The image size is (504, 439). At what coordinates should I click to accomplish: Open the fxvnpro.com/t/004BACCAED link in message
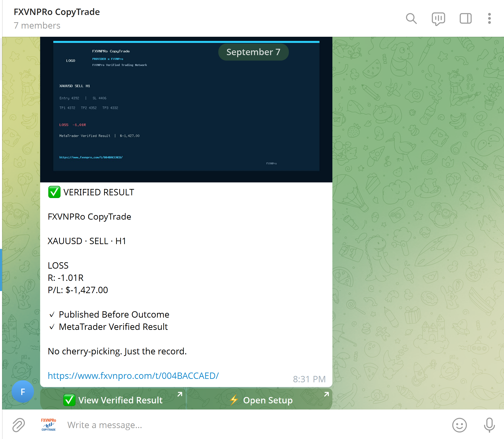tap(133, 375)
